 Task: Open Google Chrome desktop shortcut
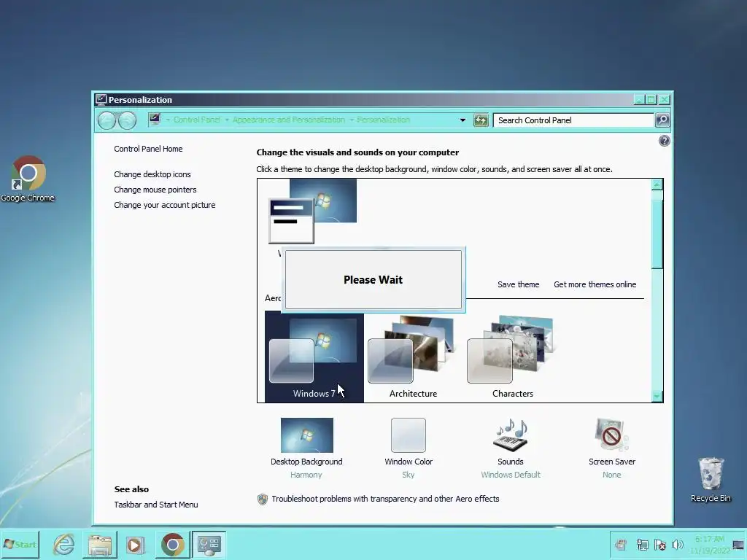click(x=28, y=179)
